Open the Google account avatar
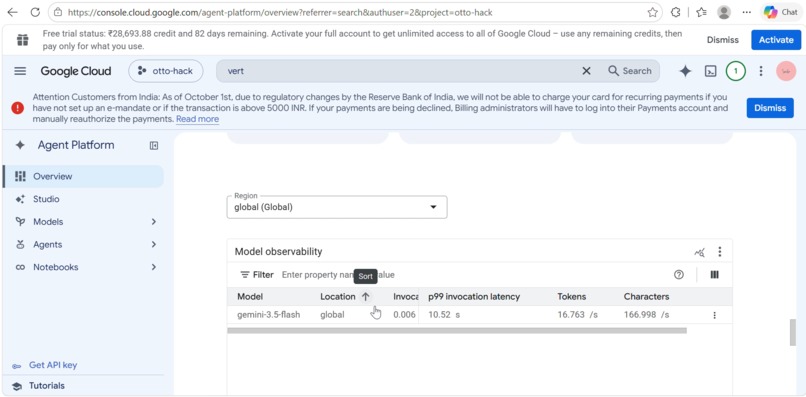806x397 pixels. pyautogui.click(x=786, y=71)
